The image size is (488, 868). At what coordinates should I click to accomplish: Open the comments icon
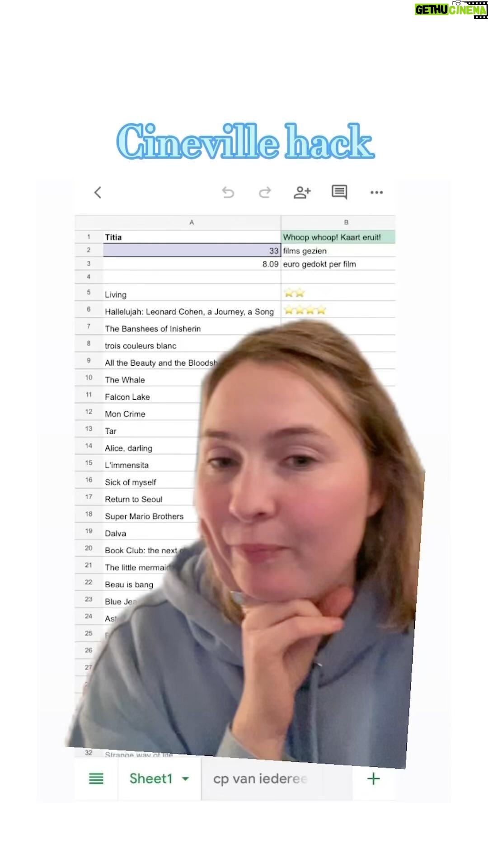pyautogui.click(x=339, y=193)
